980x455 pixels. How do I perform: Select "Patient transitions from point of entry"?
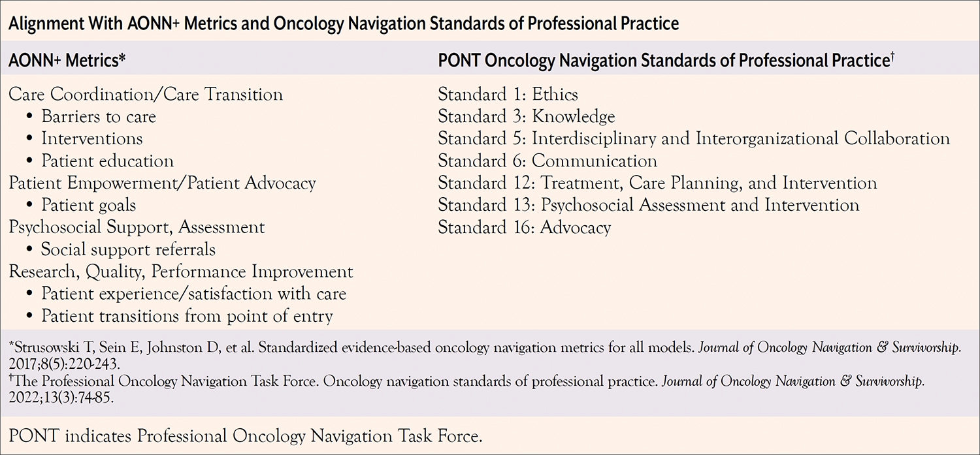pyautogui.click(x=188, y=316)
